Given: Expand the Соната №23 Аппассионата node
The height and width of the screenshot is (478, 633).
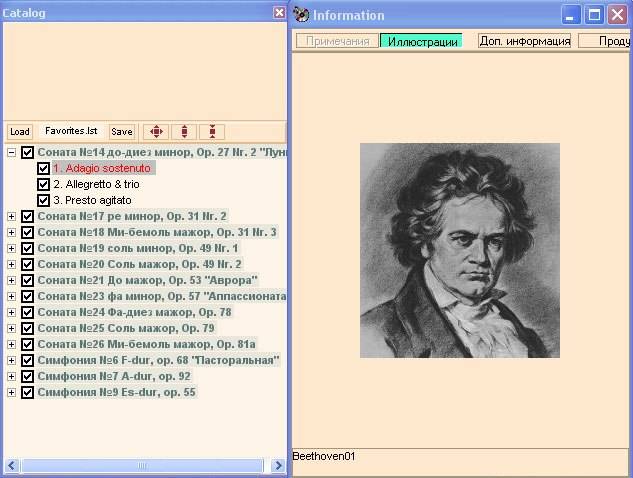Looking at the screenshot, I should (11, 296).
